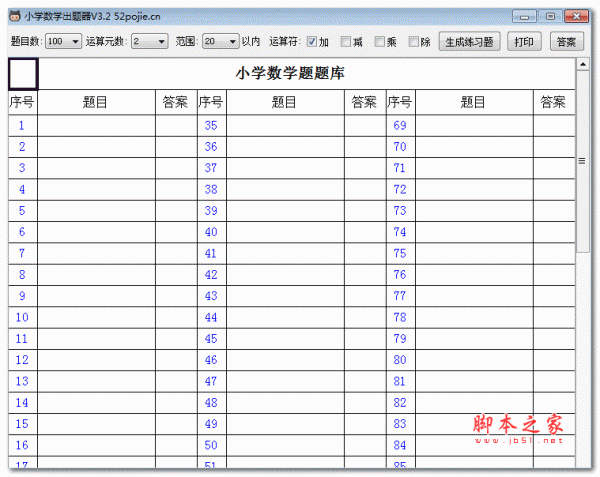
Task: Click the 答案 button in toolbar
Action: pyautogui.click(x=566, y=41)
